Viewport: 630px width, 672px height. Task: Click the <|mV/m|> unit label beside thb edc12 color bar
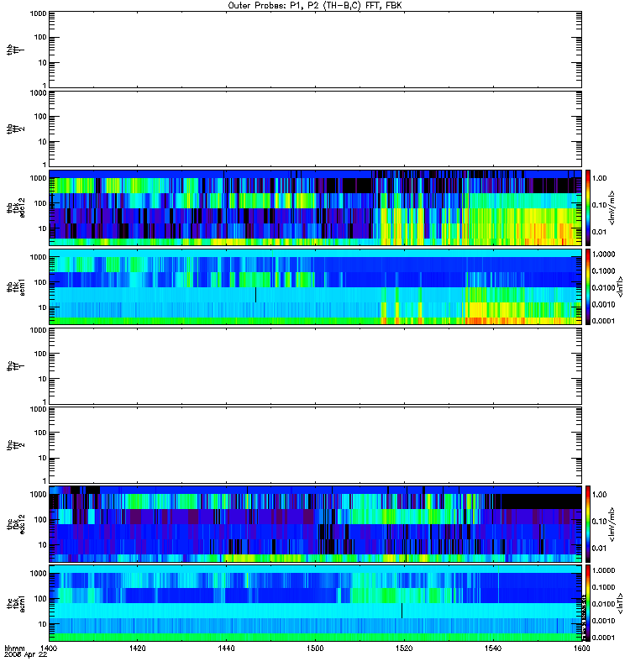pos(612,207)
